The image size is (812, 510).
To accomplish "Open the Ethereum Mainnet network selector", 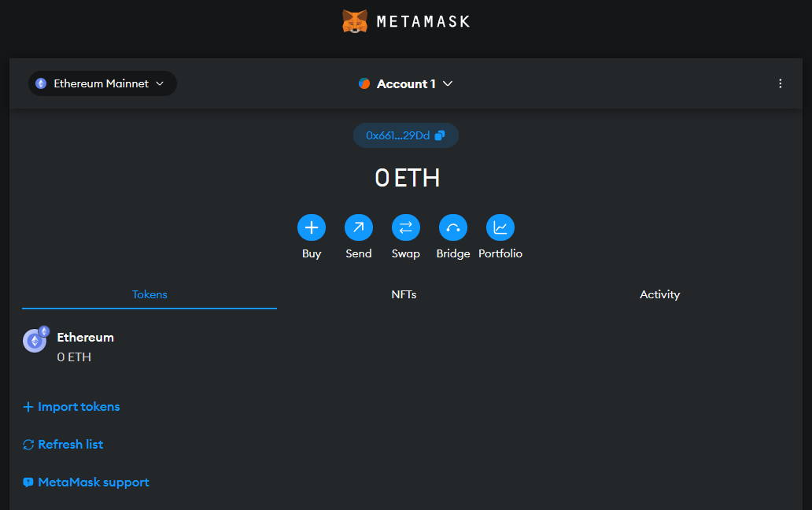I will coord(101,83).
